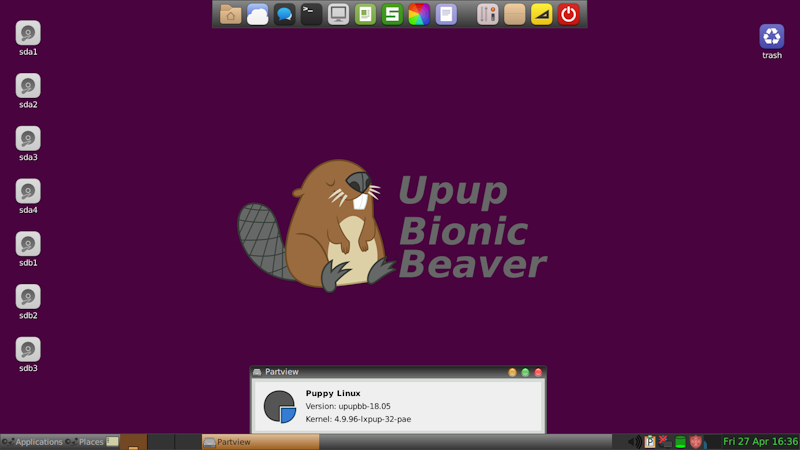The height and width of the screenshot is (450, 800).
Task: Click the Partview title bar window icon
Action: [x=257, y=372]
